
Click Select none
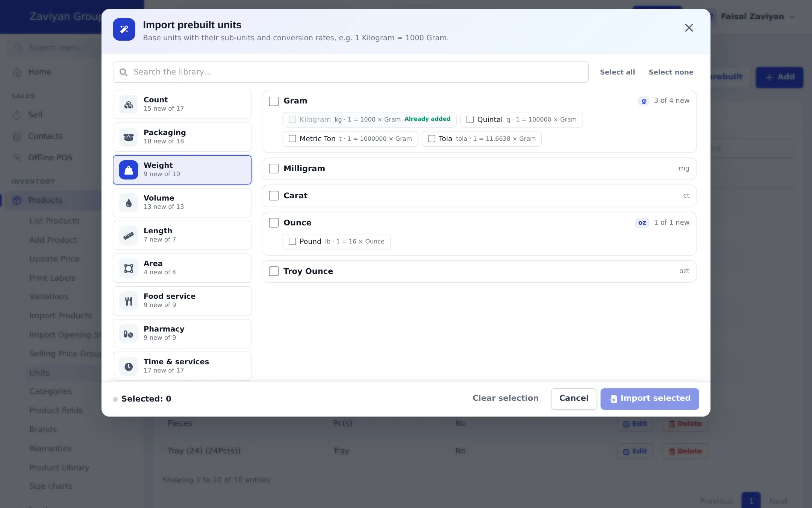click(671, 72)
